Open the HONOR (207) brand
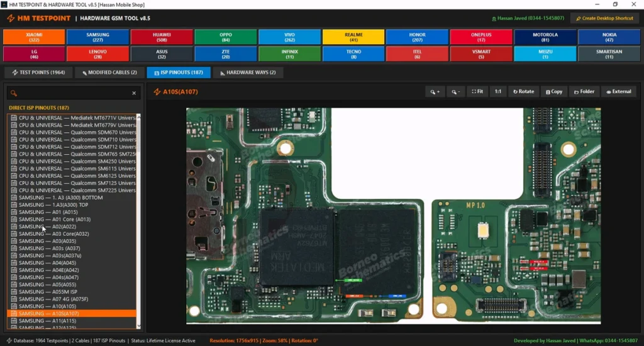The width and height of the screenshot is (644, 346). (418, 37)
